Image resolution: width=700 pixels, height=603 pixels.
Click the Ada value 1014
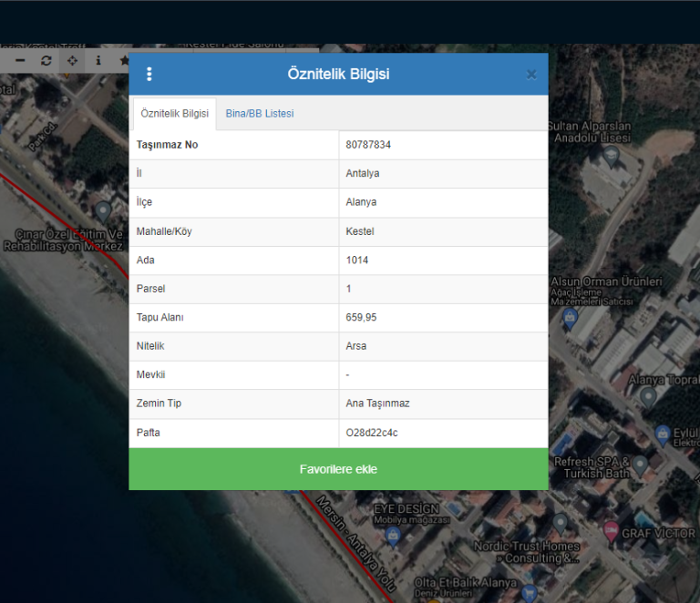tap(356, 260)
